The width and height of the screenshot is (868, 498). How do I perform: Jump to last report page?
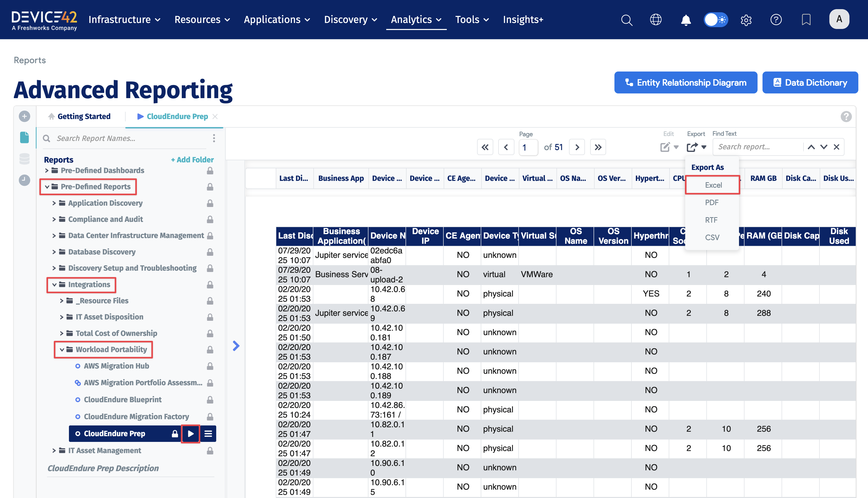coord(598,147)
